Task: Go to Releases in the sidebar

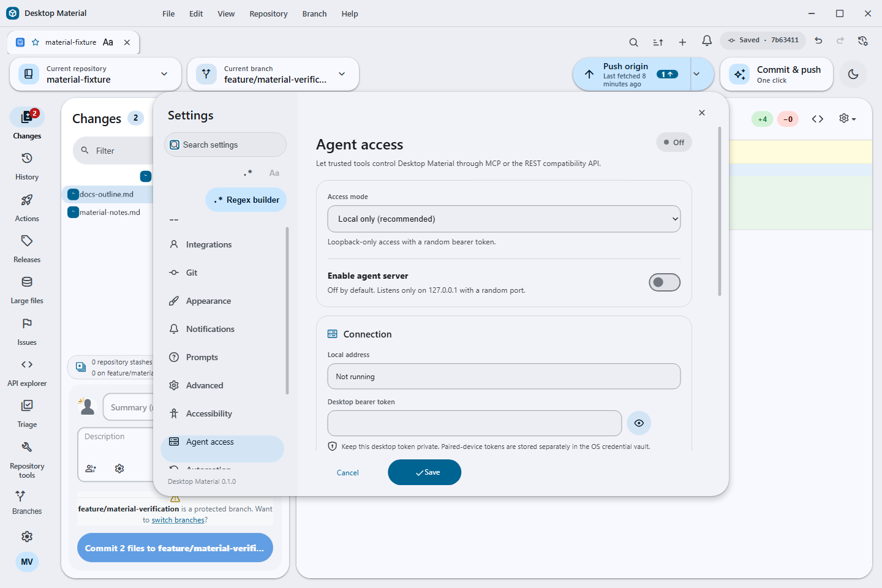Action: click(x=27, y=249)
